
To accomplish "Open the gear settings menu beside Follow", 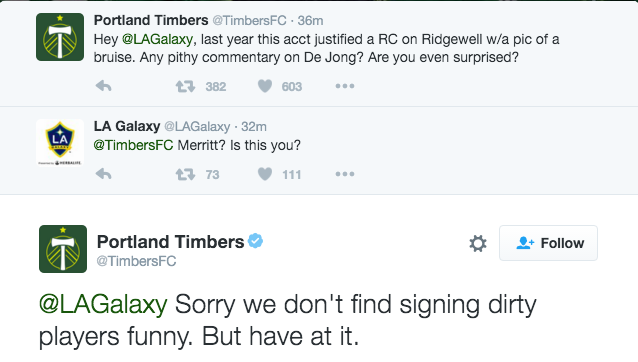I will (x=478, y=243).
